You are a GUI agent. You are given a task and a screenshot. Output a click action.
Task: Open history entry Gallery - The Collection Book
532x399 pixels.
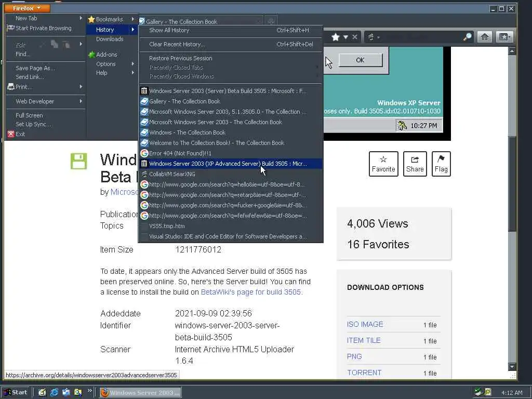(231, 101)
